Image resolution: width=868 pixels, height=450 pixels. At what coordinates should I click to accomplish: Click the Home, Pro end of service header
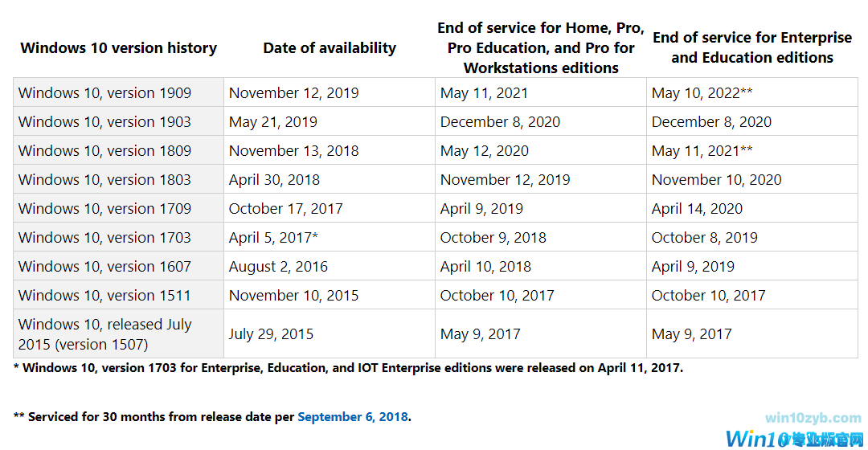[541, 48]
